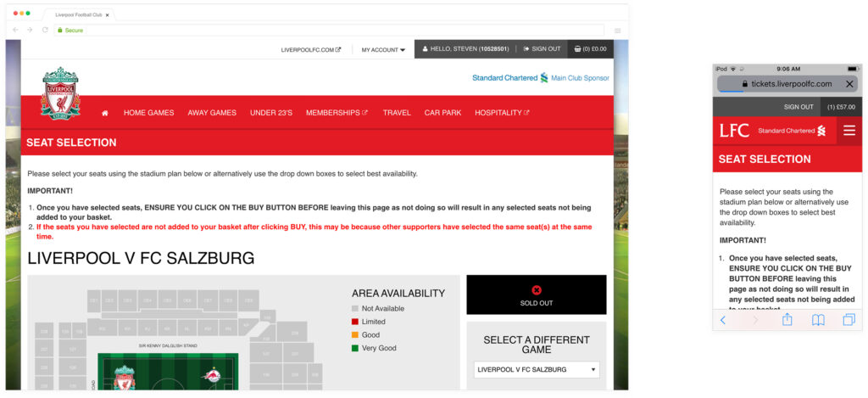Tap the Safari share icon on mobile
The image size is (868, 398).
787,320
